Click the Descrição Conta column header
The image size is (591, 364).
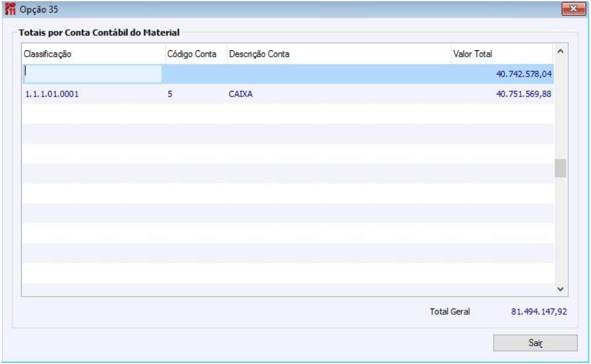339,54
